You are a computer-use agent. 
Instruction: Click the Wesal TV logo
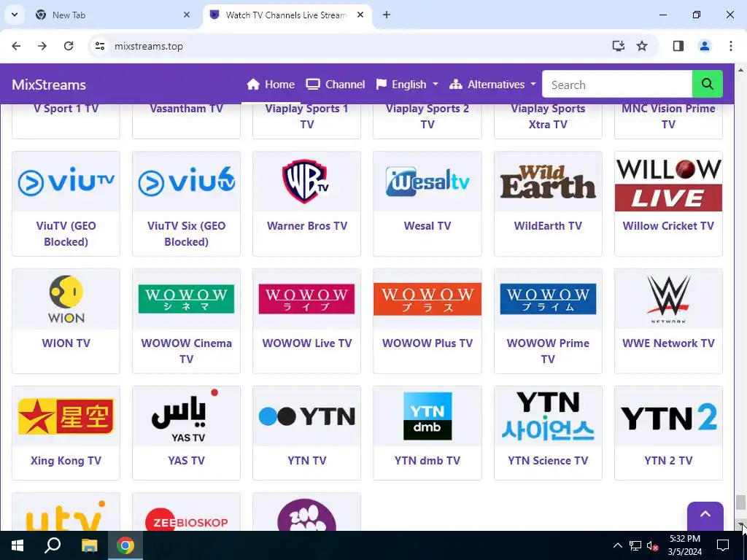[427, 182]
